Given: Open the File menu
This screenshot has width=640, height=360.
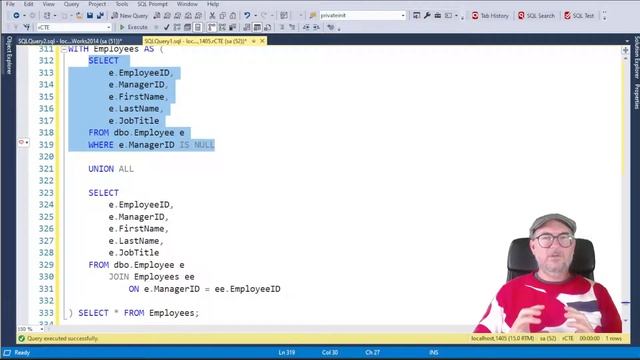Looking at the screenshot, I should pyautogui.click(x=10, y=4).
